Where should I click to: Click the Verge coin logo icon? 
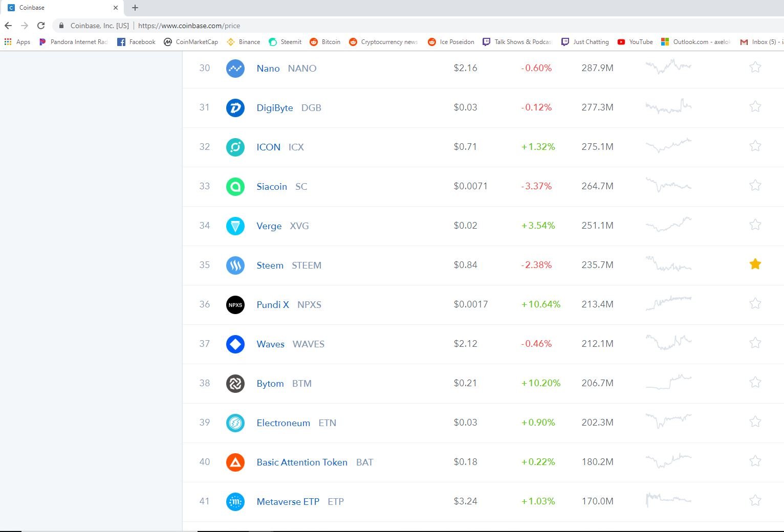point(235,226)
